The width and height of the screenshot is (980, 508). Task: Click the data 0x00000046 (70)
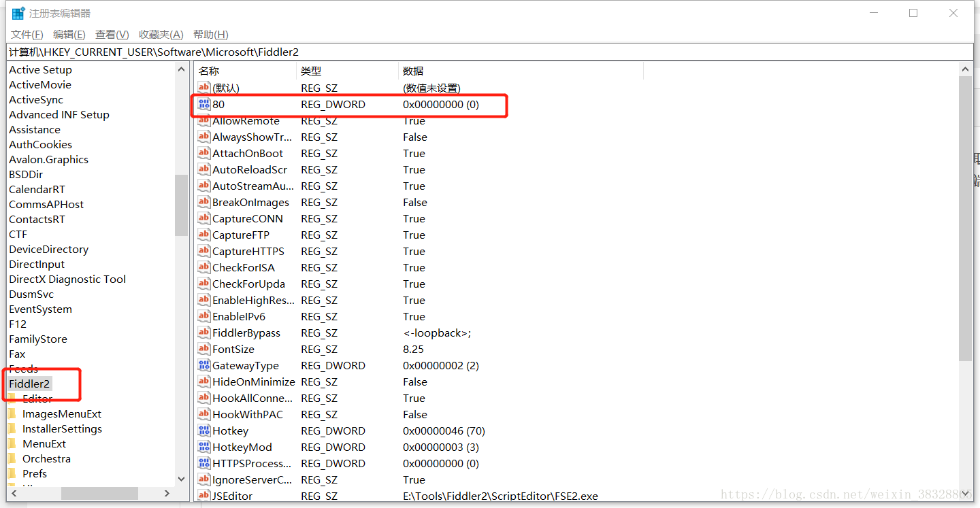tap(444, 431)
